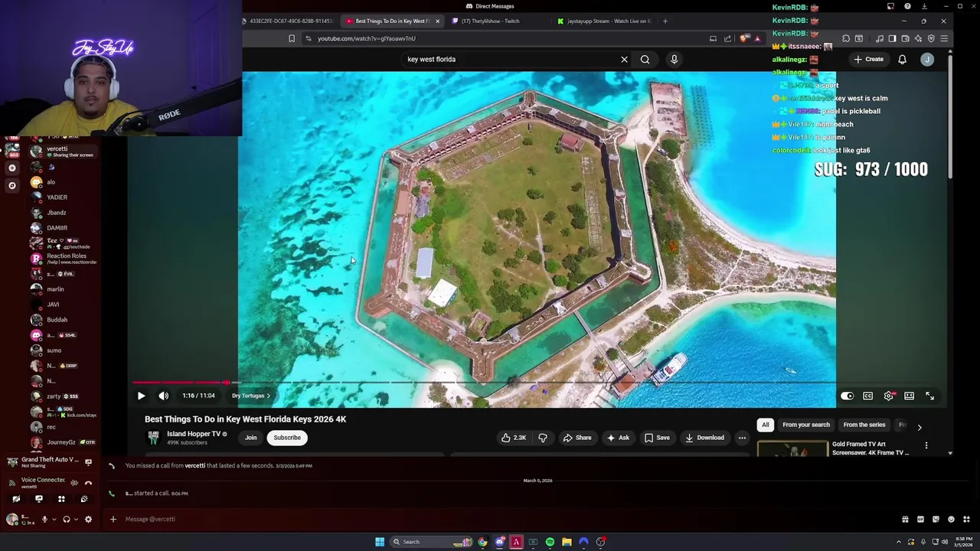
Task: Click the Ask button under the video
Action: point(618,438)
